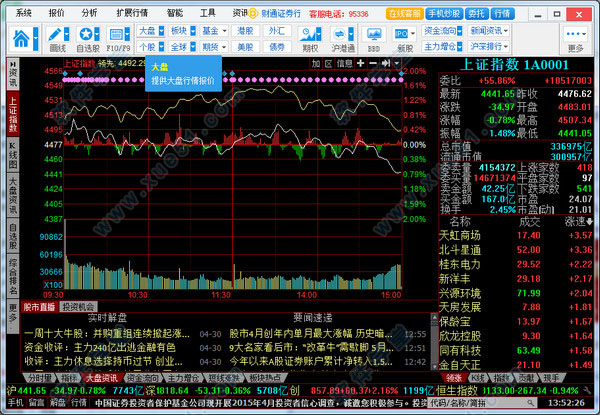This screenshot has width=600, height=415.
Task: Expand the 板块 toolbar dropdown
Action: tap(193, 31)
